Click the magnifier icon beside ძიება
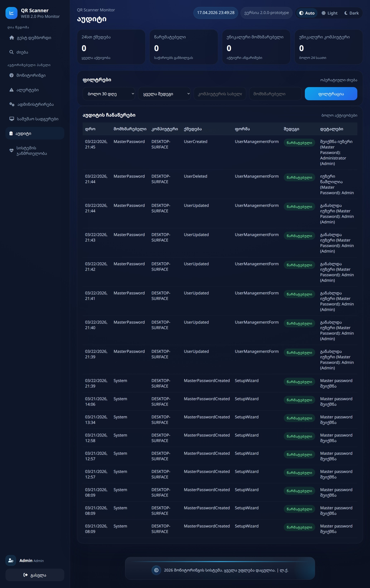The width and height of the screenshot is (370, 588). (x=11, y=52)
